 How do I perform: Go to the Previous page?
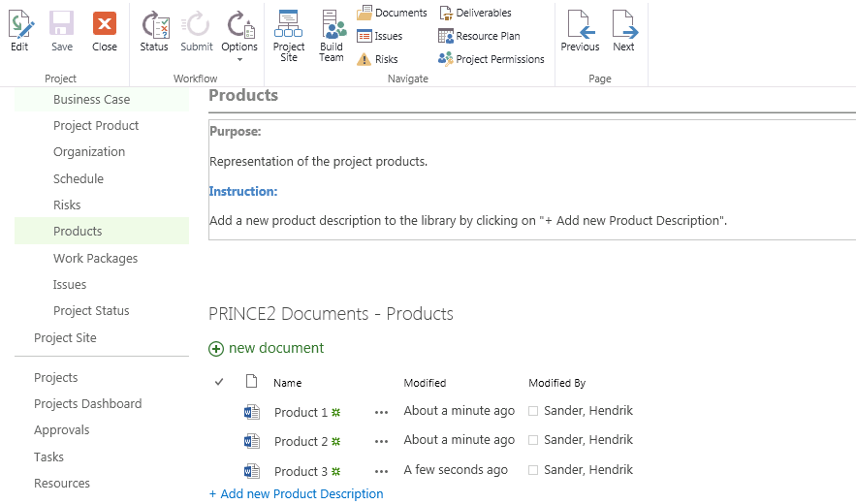[x=580, y=31]
